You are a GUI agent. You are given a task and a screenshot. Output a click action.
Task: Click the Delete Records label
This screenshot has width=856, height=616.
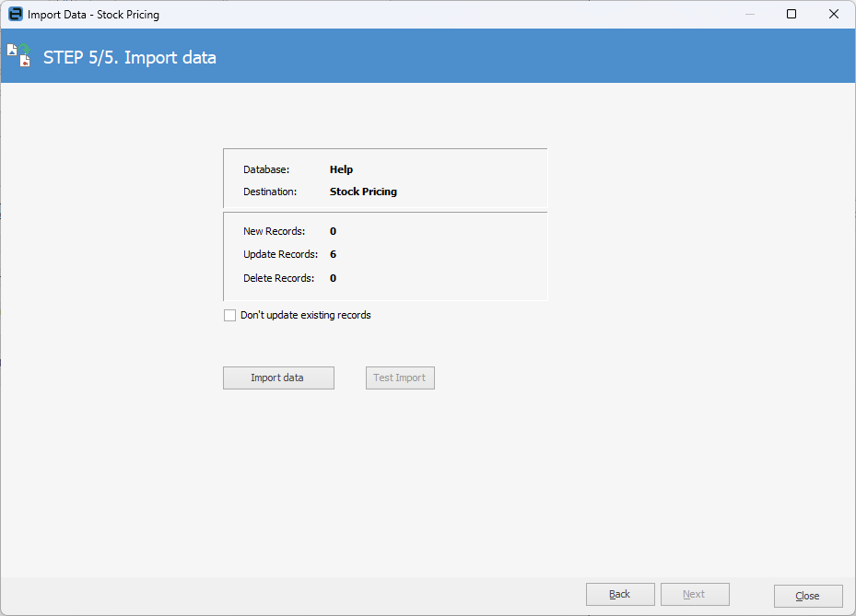278,278
